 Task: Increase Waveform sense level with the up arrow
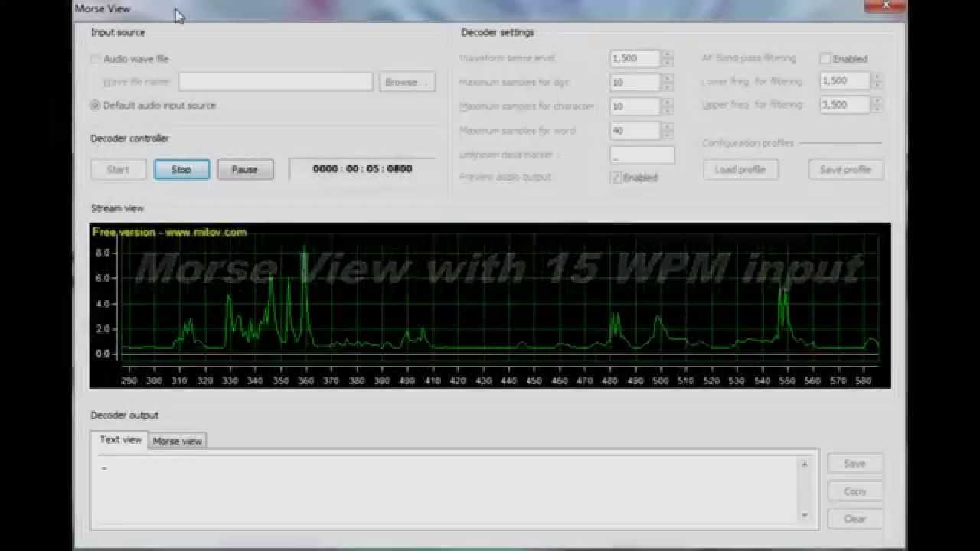[667, 54]
